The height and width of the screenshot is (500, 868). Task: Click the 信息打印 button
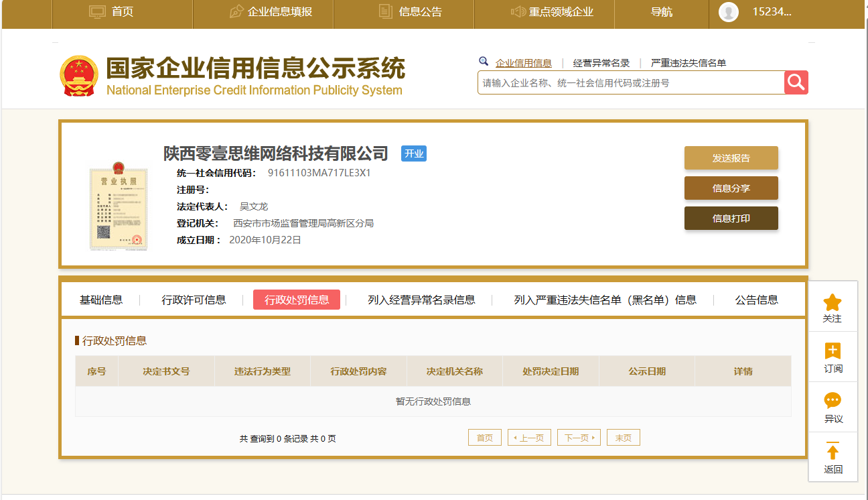tap(731, 218)
